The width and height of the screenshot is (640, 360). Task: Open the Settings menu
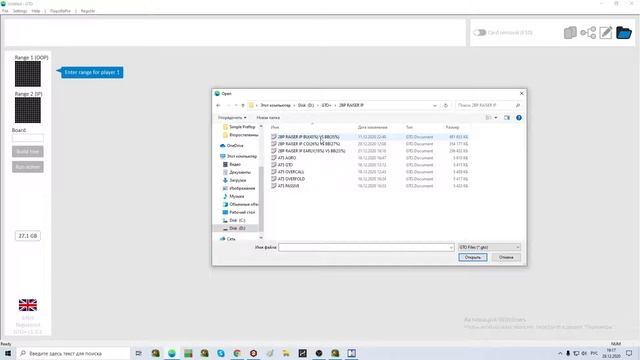coord(20,11)
